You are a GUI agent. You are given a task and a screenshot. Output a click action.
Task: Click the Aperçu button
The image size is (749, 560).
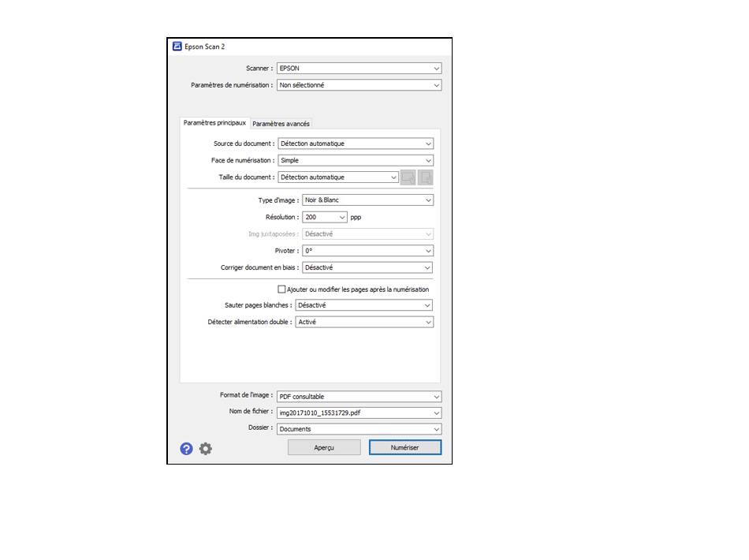324,448
